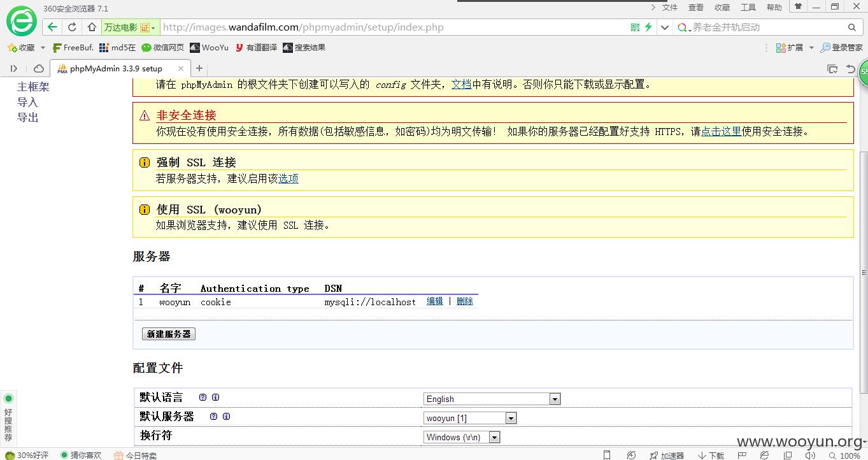
Task: Open the 有道翻译 bookmark
Action: [256, 48]
